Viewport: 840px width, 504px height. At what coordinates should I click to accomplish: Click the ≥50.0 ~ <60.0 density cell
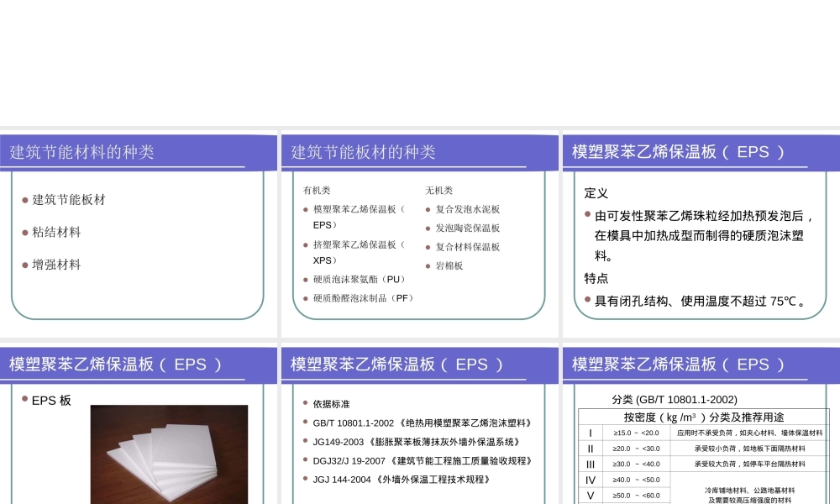coord(637,496)
